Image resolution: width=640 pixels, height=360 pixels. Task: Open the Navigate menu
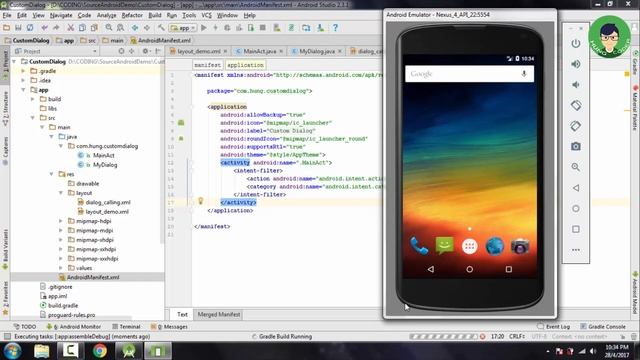(61, 15)
